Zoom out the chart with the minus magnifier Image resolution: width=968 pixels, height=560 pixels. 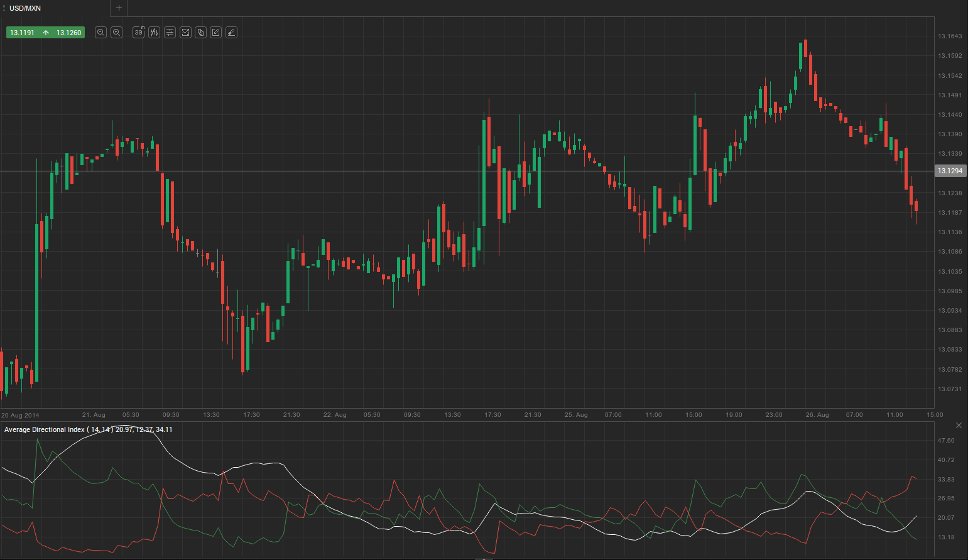101,33
